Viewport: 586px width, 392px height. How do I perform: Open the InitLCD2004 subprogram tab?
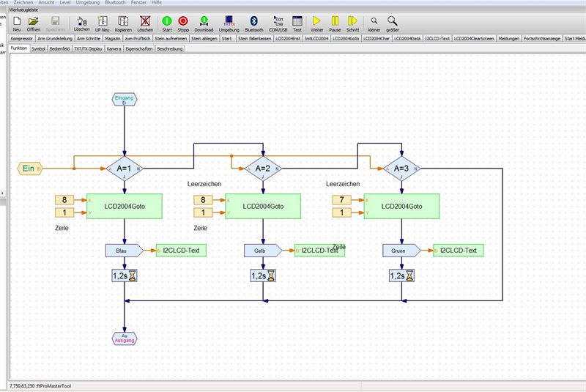point(316,39)
